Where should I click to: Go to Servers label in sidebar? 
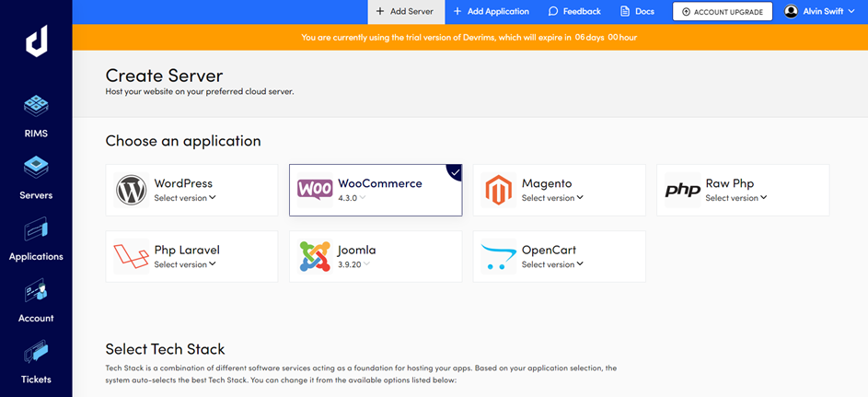pyautogui.click(x=36, y=195)
